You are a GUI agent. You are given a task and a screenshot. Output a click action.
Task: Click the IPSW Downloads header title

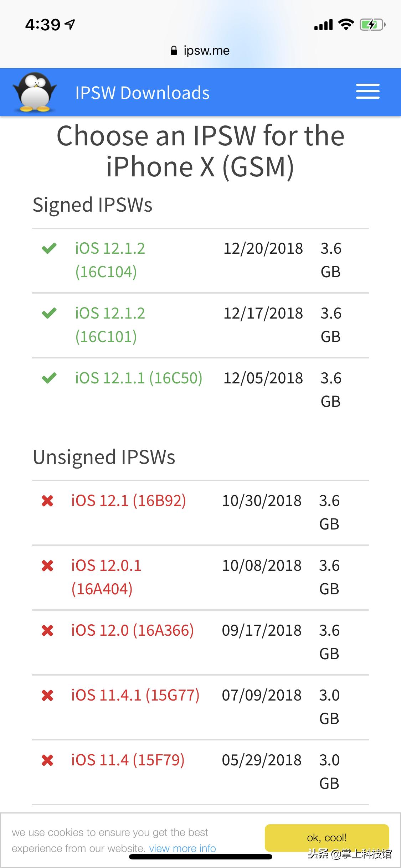142,93
